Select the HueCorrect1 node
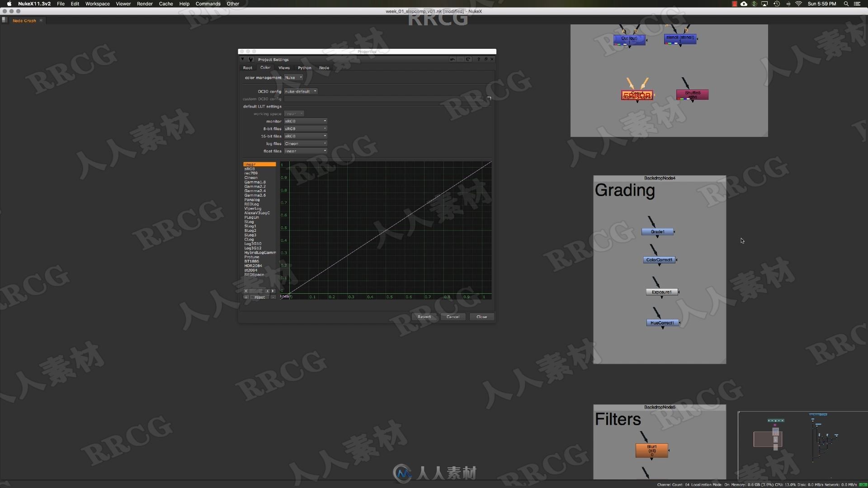The height and width of the screenshot is (488, 868). [660, 322]
